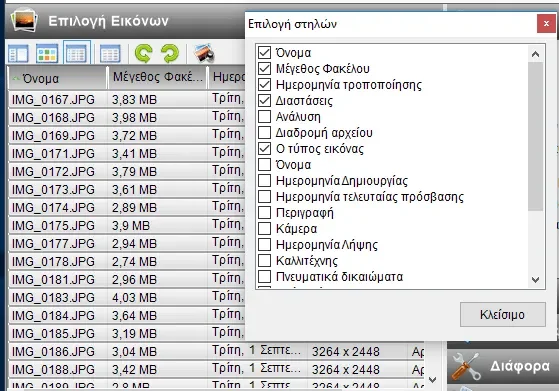Viewport: 559px width, 391px height.
Task: Click the column list scroll up arrow
Action: pyautogui.click(x=535, y=54)
